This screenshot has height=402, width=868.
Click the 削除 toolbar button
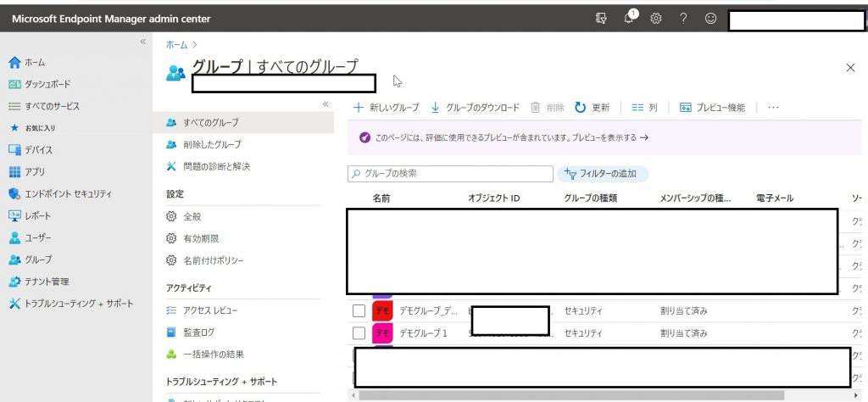point(548,108)
